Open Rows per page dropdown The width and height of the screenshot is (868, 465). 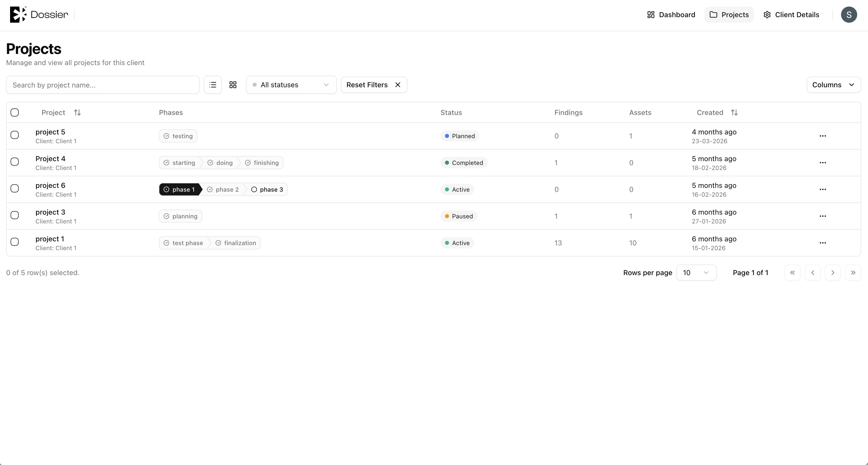tap(696, 273)
